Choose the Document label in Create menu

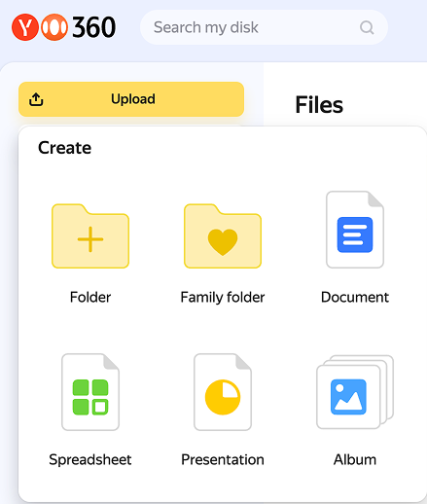point(355,297)
